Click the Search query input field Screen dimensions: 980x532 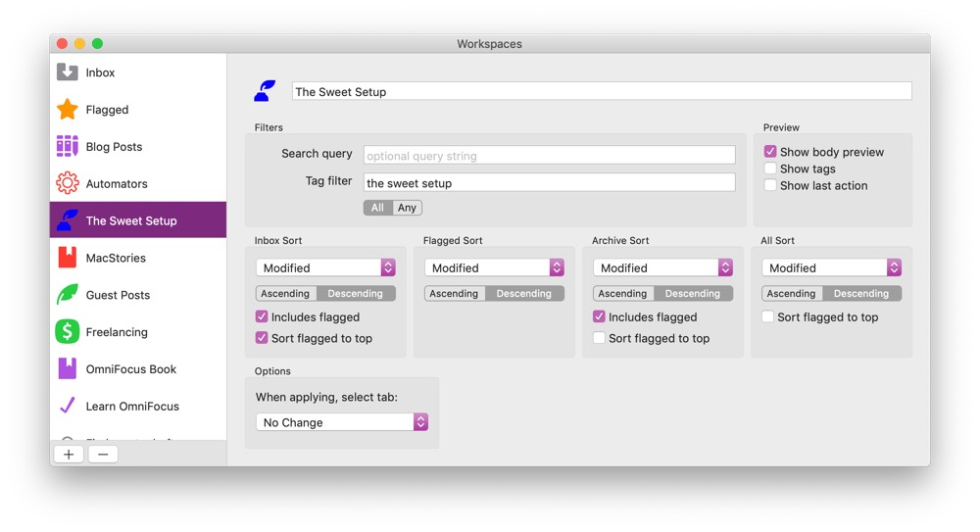[550, 155]
